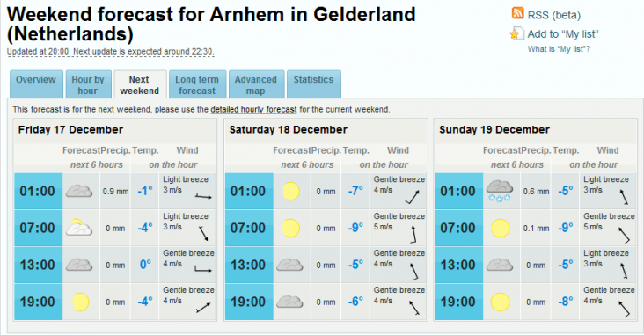Click the partly cloudy icon Friday 07:00
The height and width of the screenshot is (335, 644).
79,227
